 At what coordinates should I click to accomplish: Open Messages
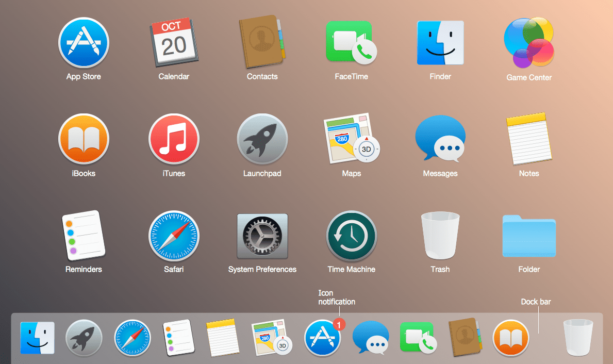click(x=440, y=139)
